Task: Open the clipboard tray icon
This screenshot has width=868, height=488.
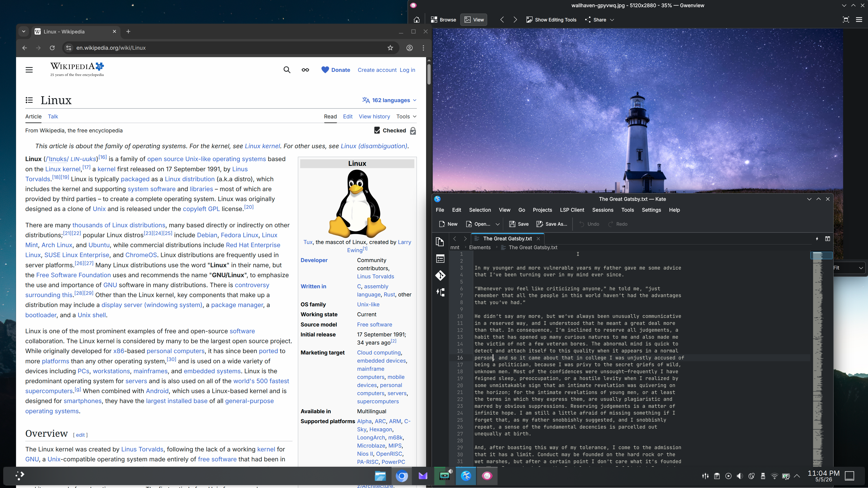Action: click(x=717, y=476)
